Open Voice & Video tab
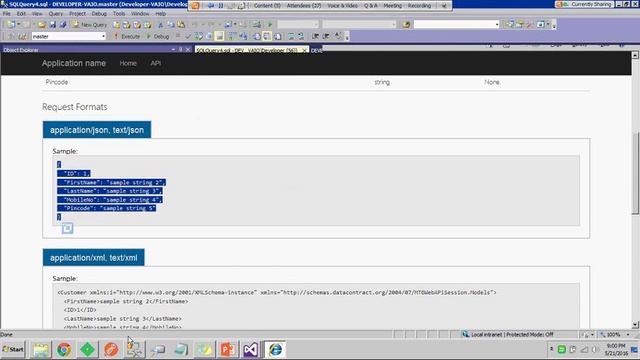 (x=342, y=6)
